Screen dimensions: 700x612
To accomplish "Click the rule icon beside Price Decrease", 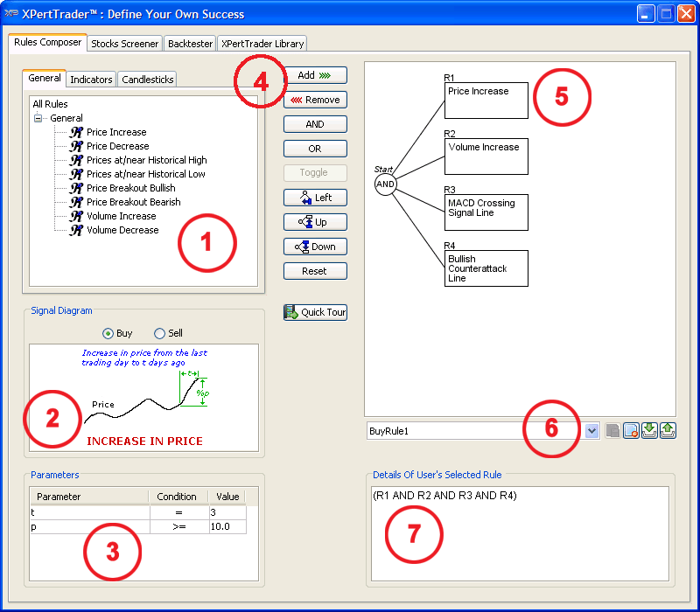I will point(75,146).
